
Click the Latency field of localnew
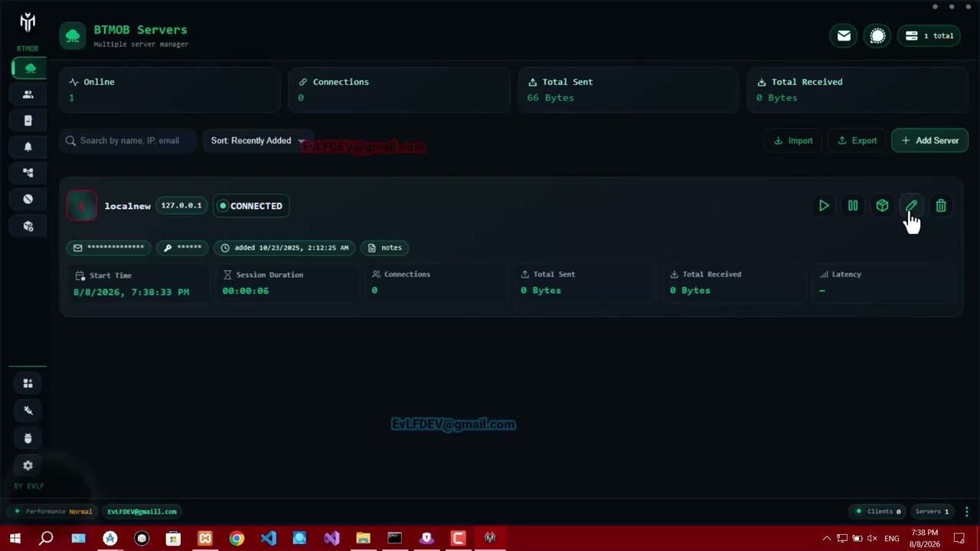(x=884, y=283)
